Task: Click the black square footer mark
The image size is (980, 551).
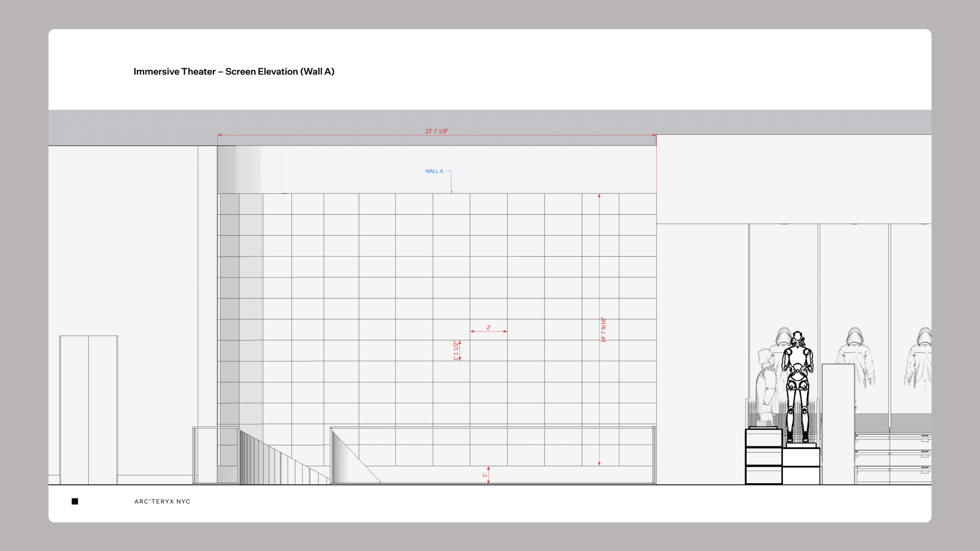Action: click(x=75, y=502)
